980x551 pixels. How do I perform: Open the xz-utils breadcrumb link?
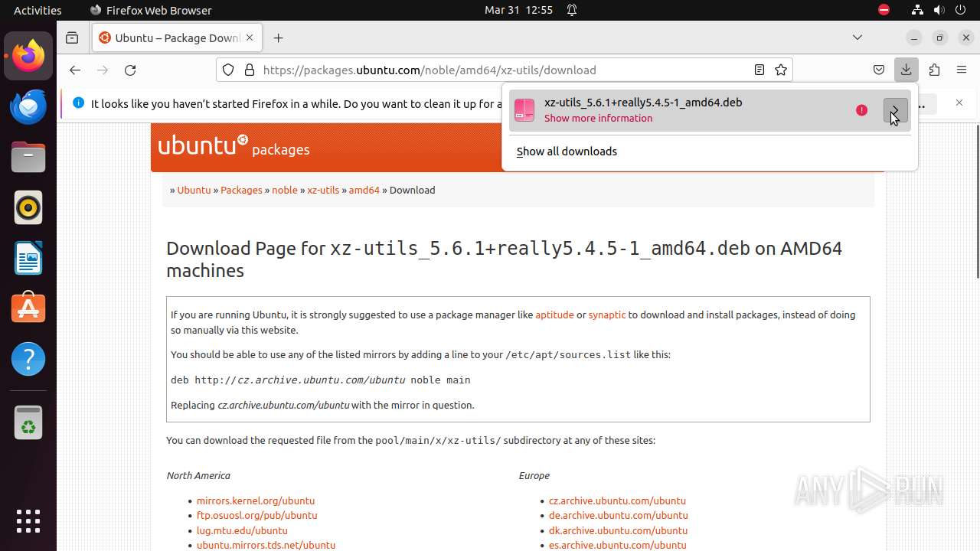[x=323, y=190]
